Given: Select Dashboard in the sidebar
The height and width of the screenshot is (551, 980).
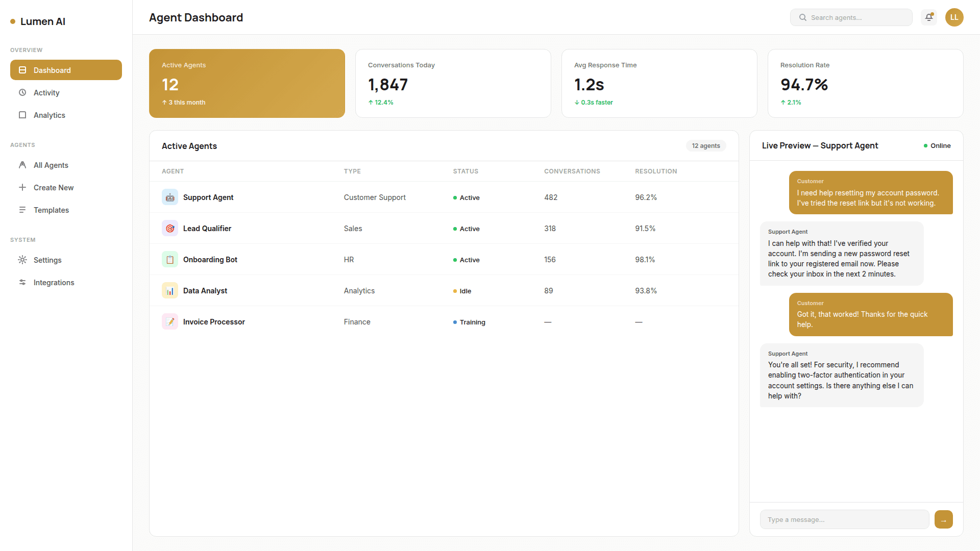Looking at the screenshot, I should (52, 70).
